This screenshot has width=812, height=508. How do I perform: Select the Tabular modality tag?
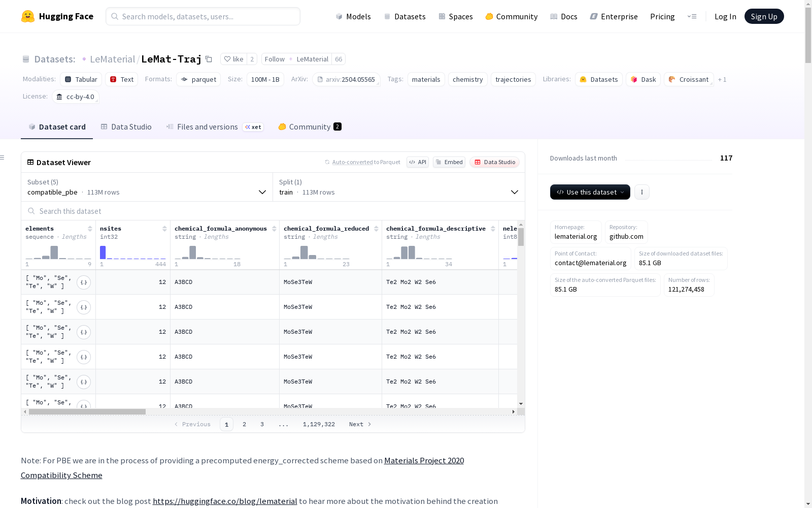(81, 79)
